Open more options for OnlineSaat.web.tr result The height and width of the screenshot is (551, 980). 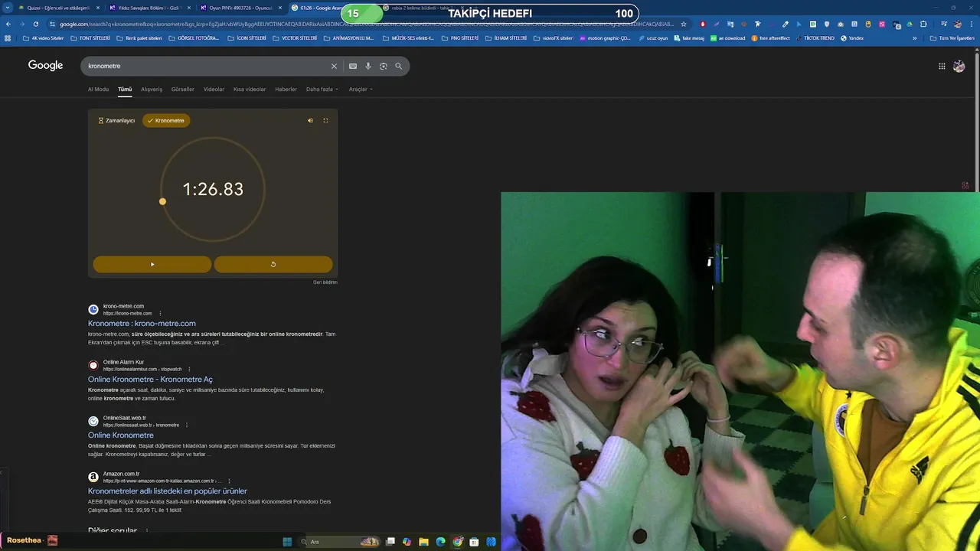click(186, 425)
